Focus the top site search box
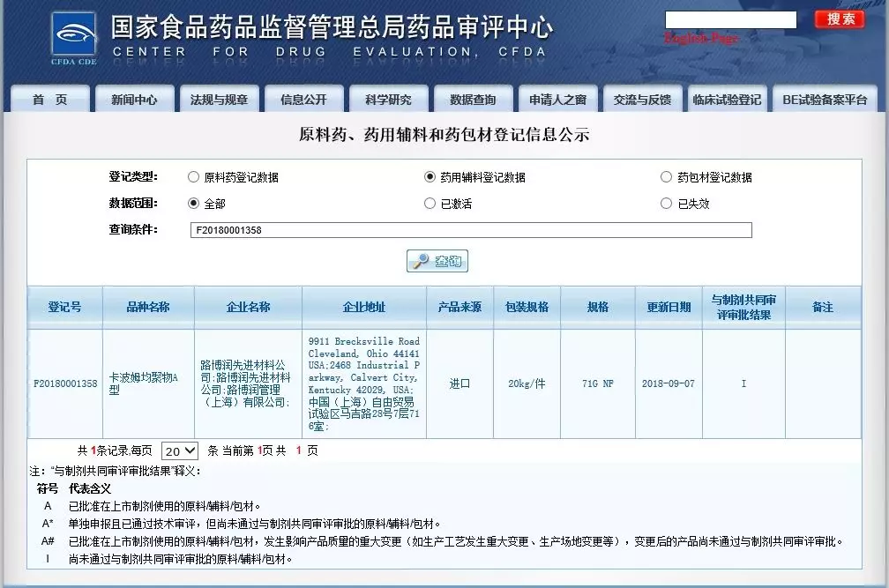The image size is (889, 588). click(731, 19)
